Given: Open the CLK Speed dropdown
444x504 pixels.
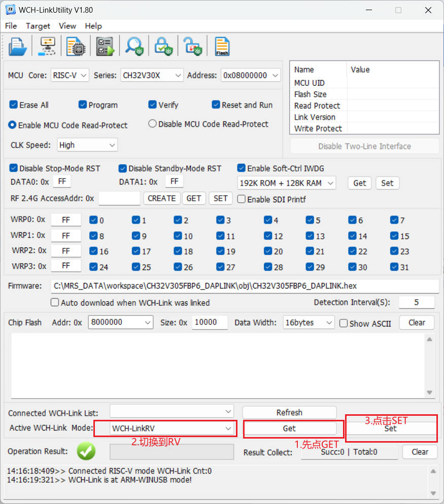Looking at the screenshot, I should click(87, 145).
